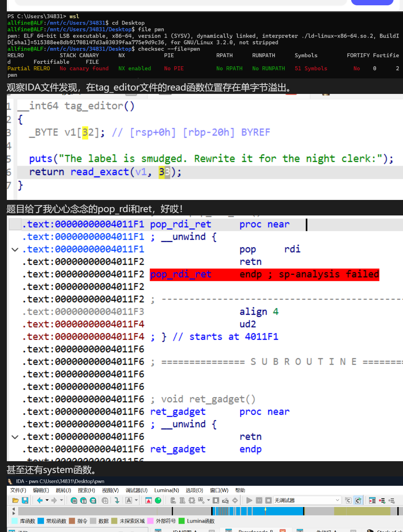Click the gray squares-with-plus icon
Viewport: 403px width, 532px height.
201,501
